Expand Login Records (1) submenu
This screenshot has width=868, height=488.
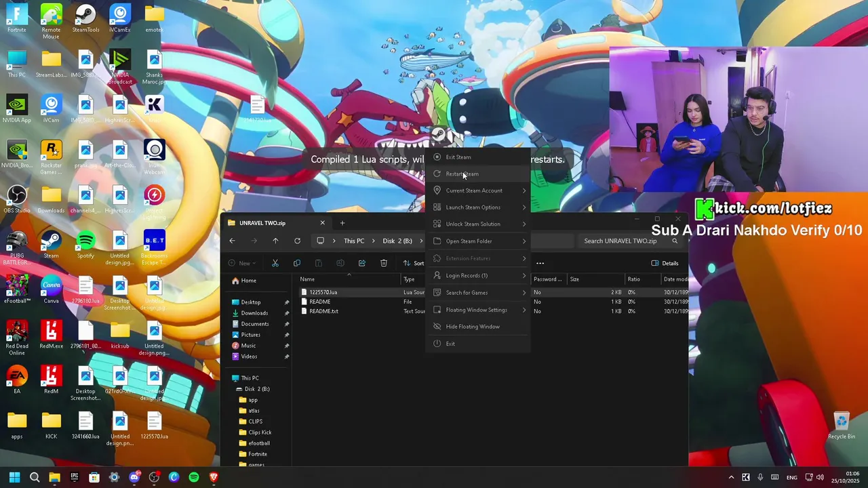coord(478,276)
